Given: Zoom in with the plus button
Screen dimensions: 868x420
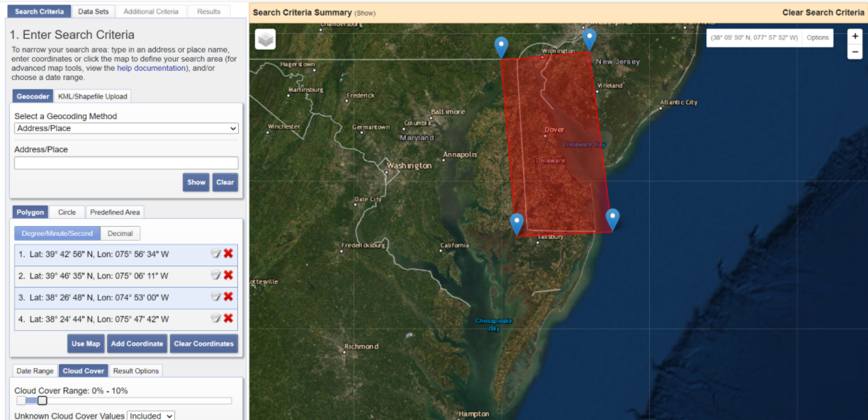Looking at the screenshot, I should click(x=855, y=37).
